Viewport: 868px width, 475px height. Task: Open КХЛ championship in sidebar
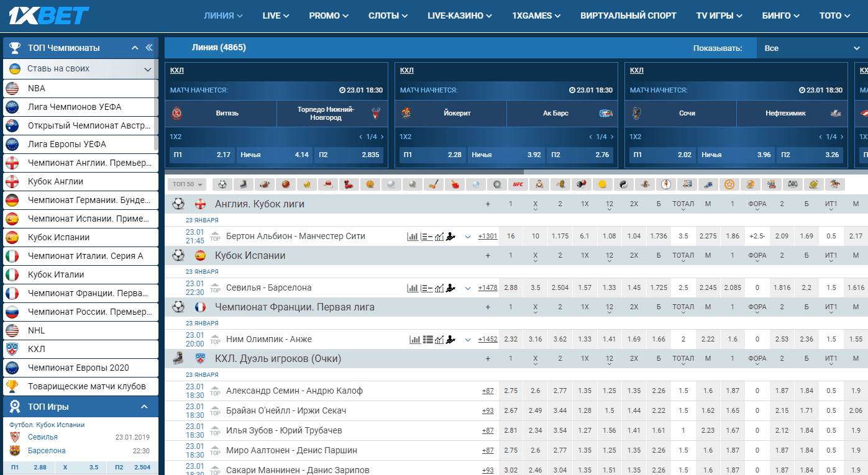point(81,349)
